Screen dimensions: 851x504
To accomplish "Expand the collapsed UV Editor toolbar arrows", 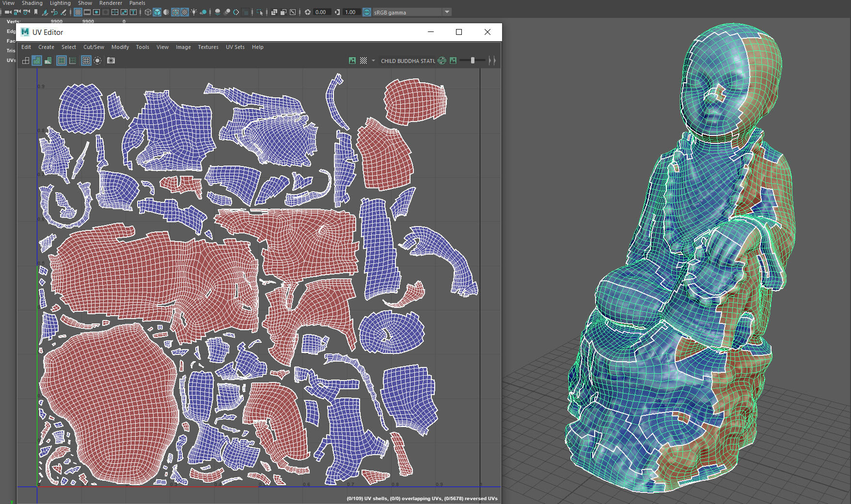I will coord(492,61).
